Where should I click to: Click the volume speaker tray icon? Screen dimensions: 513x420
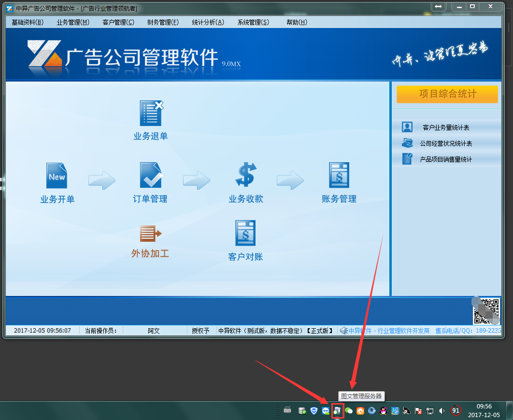click(442, 410)
